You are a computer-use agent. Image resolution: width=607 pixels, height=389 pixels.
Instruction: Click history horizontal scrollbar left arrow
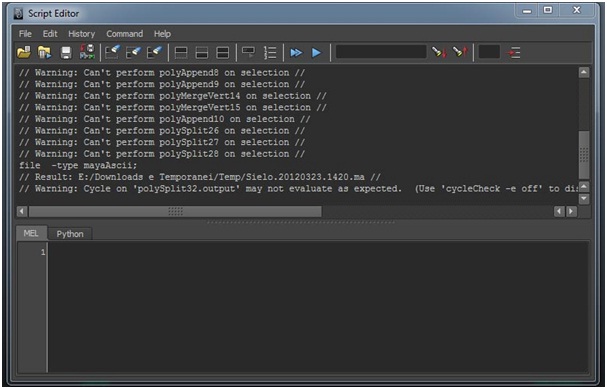22,211
